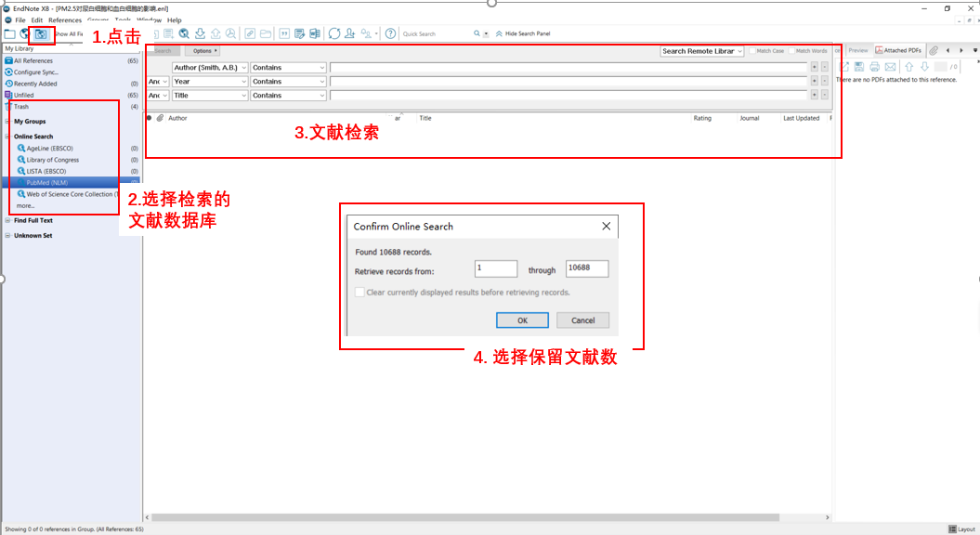Viewport: 980px width, 535px height.
Task: Click the Quick Search magnifier icon
Action: [477, 33]
